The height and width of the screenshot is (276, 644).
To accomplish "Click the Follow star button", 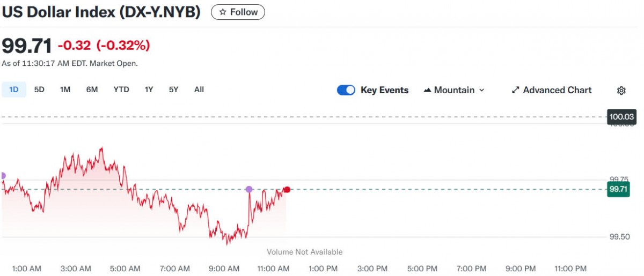I will [238, 12].
